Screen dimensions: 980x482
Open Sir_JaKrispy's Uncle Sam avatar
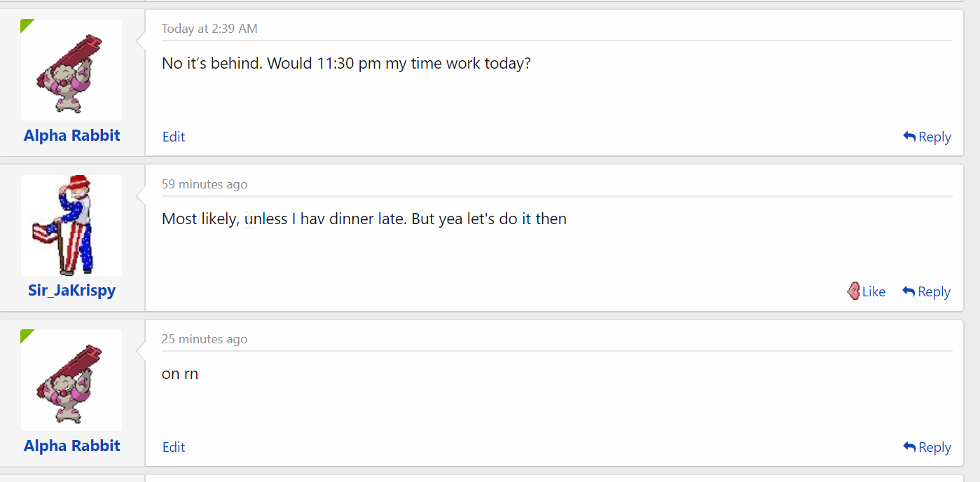(x=71, y=226)
